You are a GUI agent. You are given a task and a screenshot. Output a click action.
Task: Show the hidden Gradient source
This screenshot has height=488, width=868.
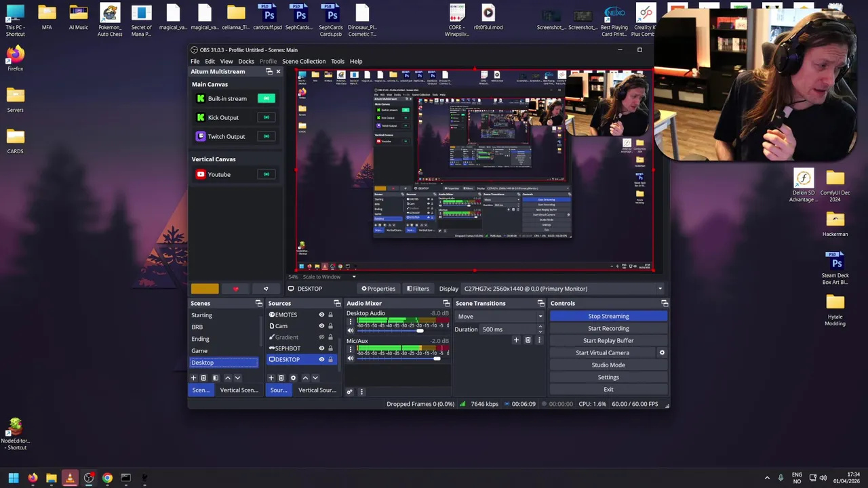pyautogui.click(x=321, y=337)
